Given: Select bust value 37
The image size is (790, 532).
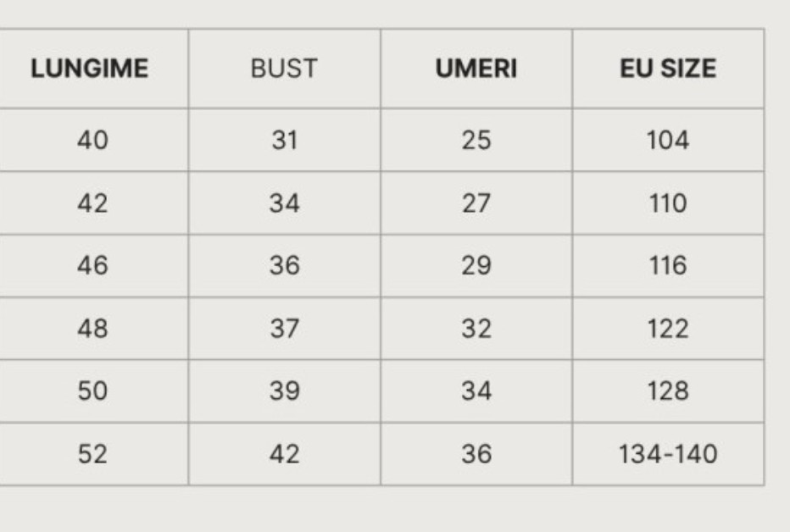Looking at the screenshot, I should (285, 329).
